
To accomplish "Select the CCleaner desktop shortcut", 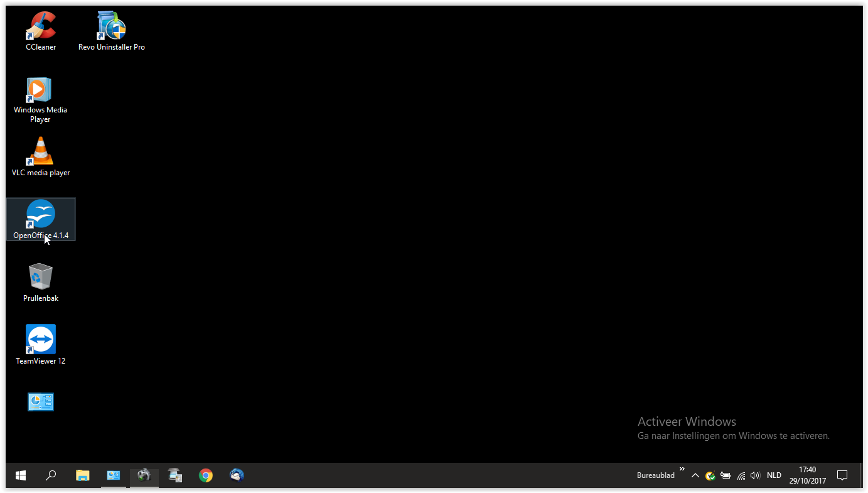I will coord(41,31).
